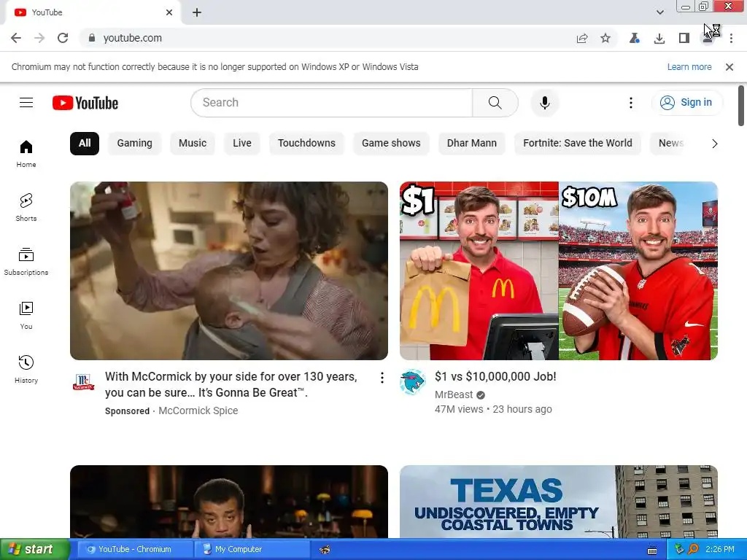The image size is (747, 560).
Task: Reload the page
Action: pyautogui.click(x=63, y=38)
